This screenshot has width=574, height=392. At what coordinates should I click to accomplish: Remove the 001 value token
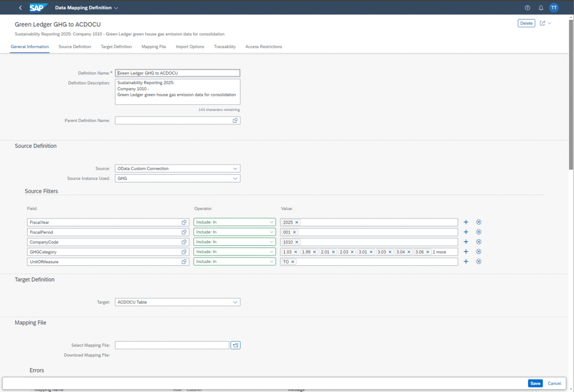tap(294, 232)
